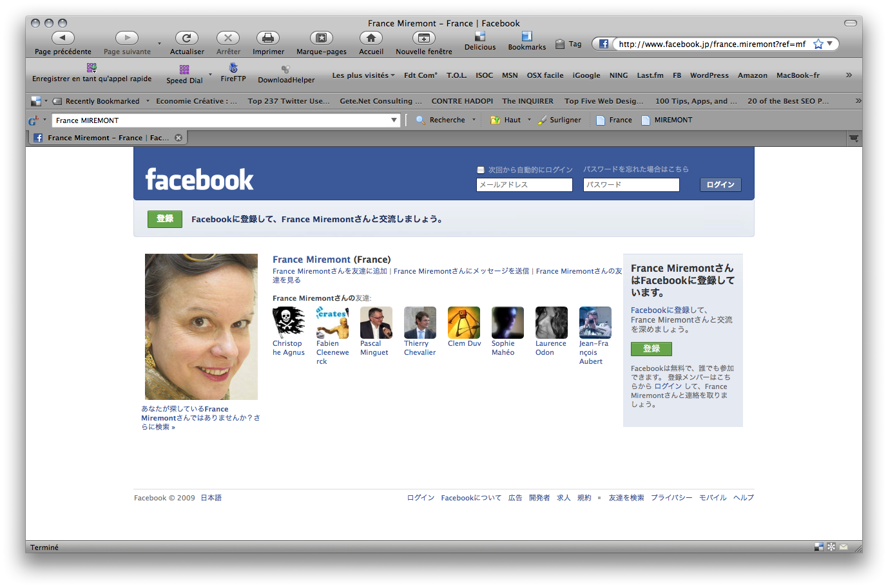Viewport: 888px width, 588px height.
Task: Go forward with Page suivante arrow
Action: (x=127, y=38)
